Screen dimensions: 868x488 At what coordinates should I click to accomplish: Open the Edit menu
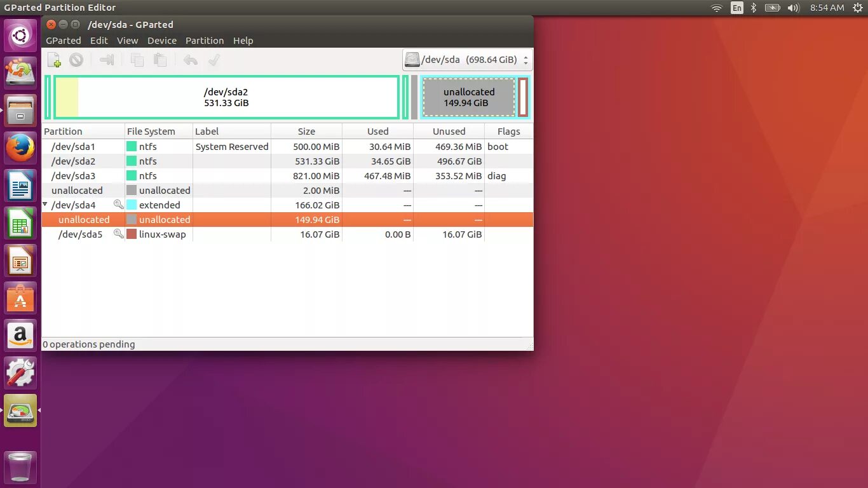99,41
